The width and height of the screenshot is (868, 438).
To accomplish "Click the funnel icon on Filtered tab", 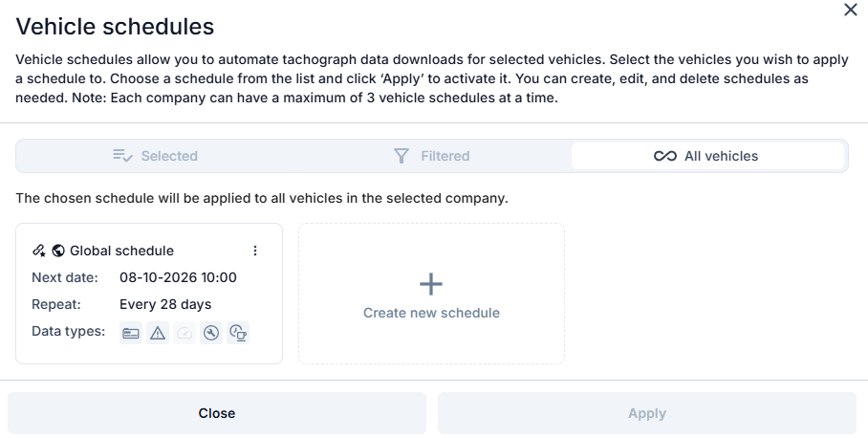I will [x=401, y=156].
